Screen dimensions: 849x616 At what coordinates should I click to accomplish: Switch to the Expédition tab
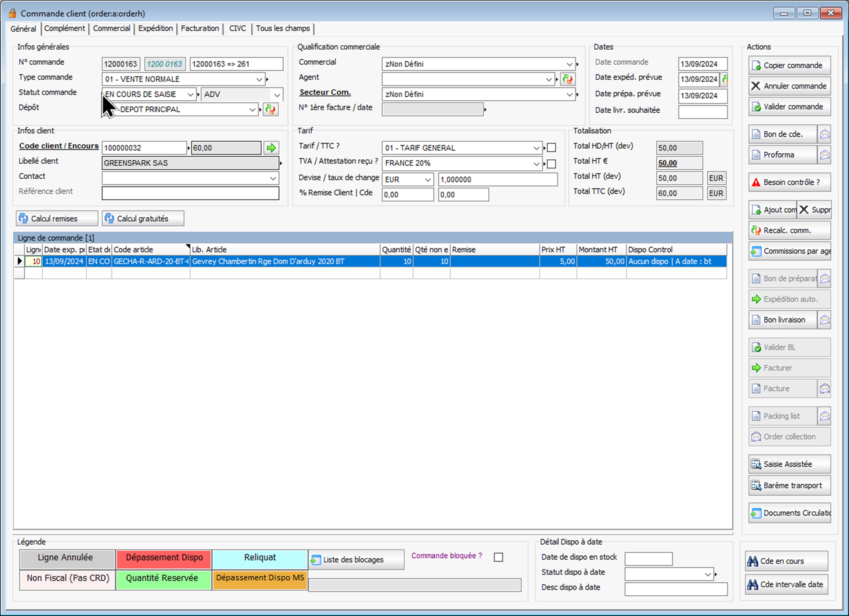coord(155,29)
